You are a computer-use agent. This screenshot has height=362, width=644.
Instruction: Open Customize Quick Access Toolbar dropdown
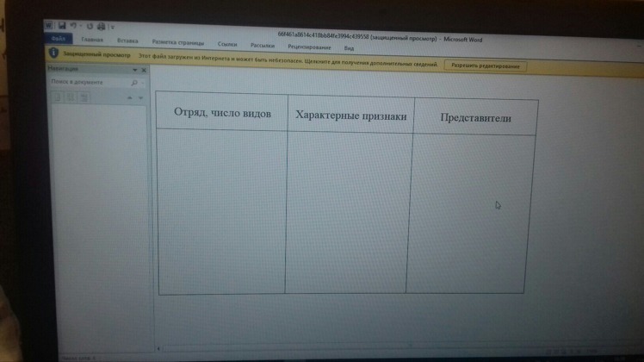click(112, 28)
